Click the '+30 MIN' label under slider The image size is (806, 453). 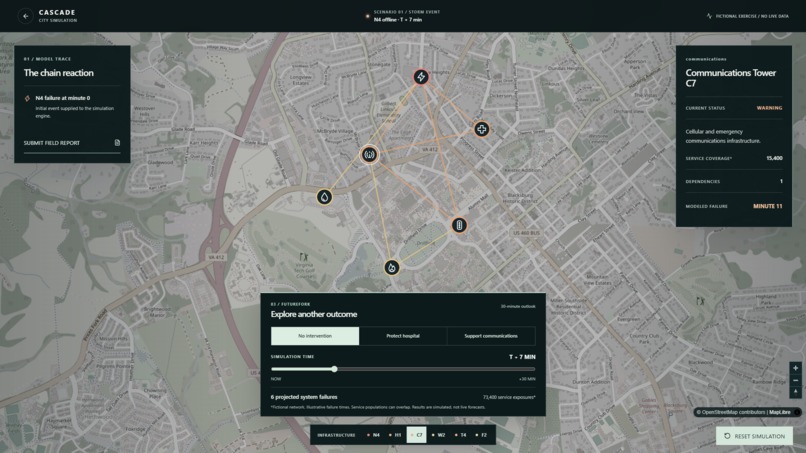pyautogui.click(x=527, y=379)
